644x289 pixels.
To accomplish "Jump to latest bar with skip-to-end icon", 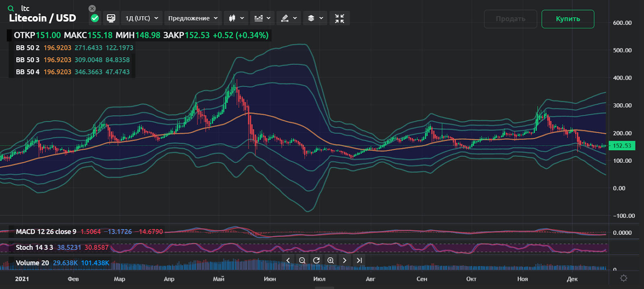I will tap(359, 260).
